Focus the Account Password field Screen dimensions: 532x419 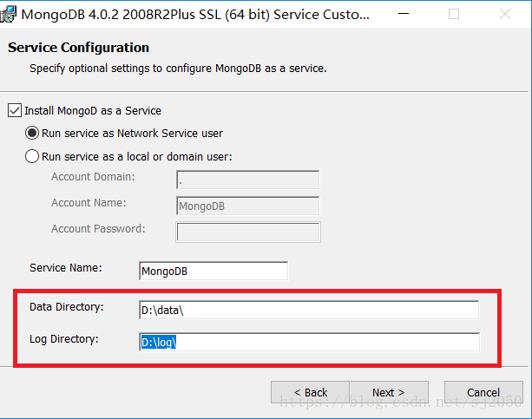pos(248,232)
